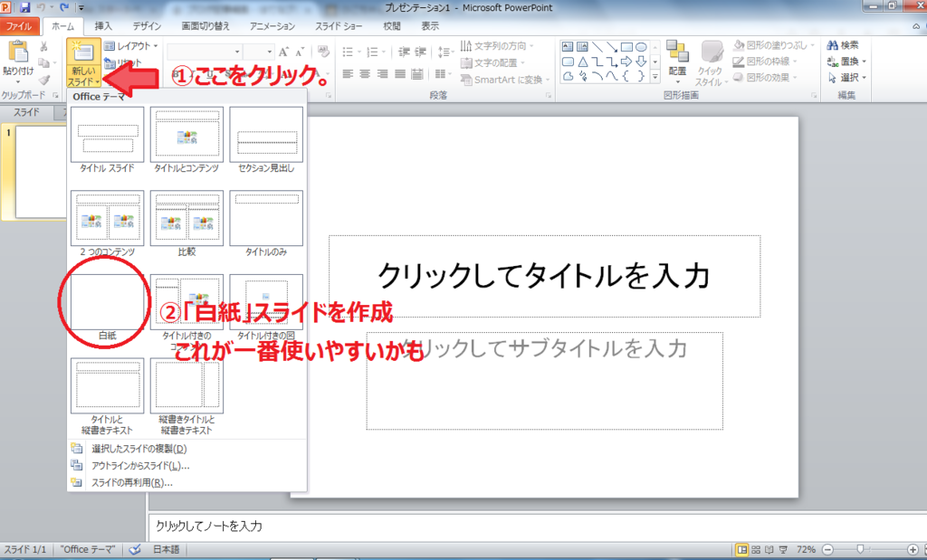This screenshot has height=560, width=927.
Task: Toggle align text left
Action: (348, 74)
